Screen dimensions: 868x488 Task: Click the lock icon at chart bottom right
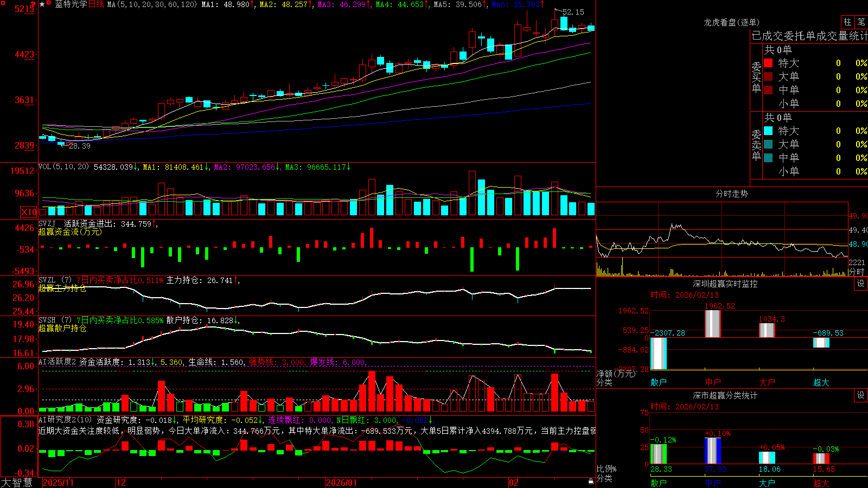click(591, 481)
